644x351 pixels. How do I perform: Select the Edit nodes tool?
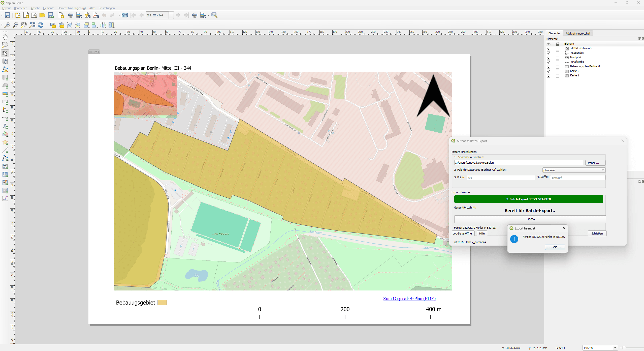click(5, 69)
